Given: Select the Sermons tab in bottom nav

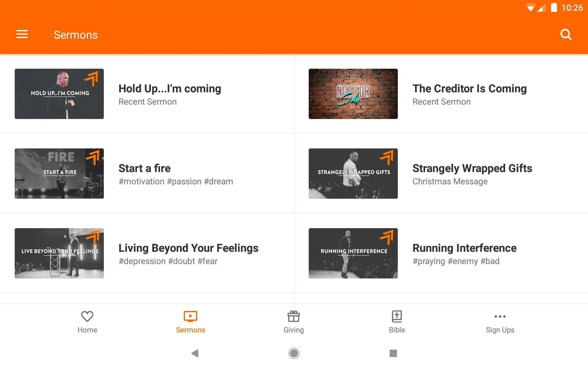Looking at the screenshot, I should tap(191, 321).
